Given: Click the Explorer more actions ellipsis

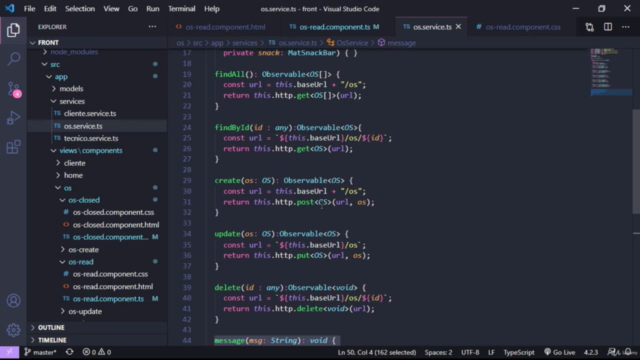Looking at the screenshot, I should (152, 27).
